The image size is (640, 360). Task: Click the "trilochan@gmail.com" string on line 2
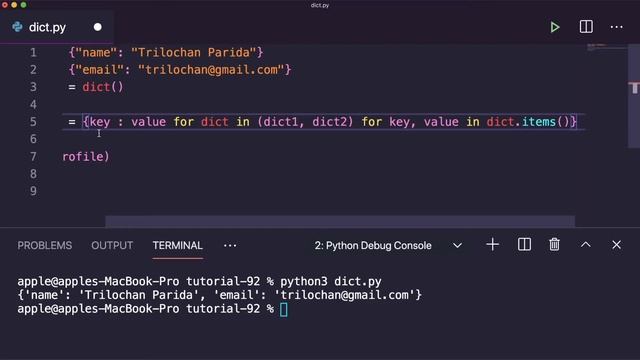tap(211, 70)
